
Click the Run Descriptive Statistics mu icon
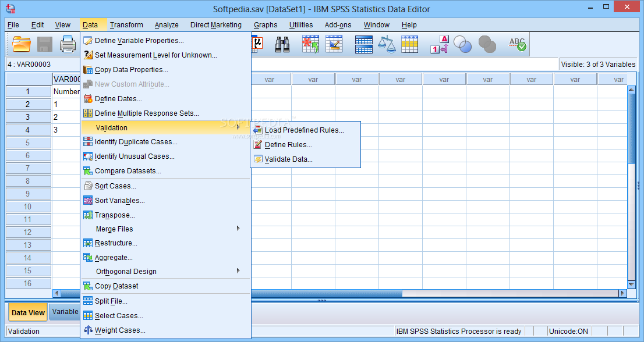point(257,44)
